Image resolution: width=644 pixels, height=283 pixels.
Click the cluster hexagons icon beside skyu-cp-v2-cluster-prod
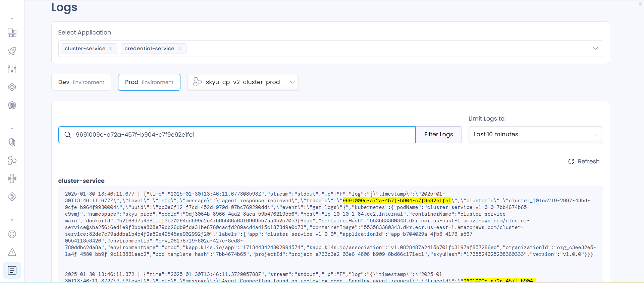[198, 82]
